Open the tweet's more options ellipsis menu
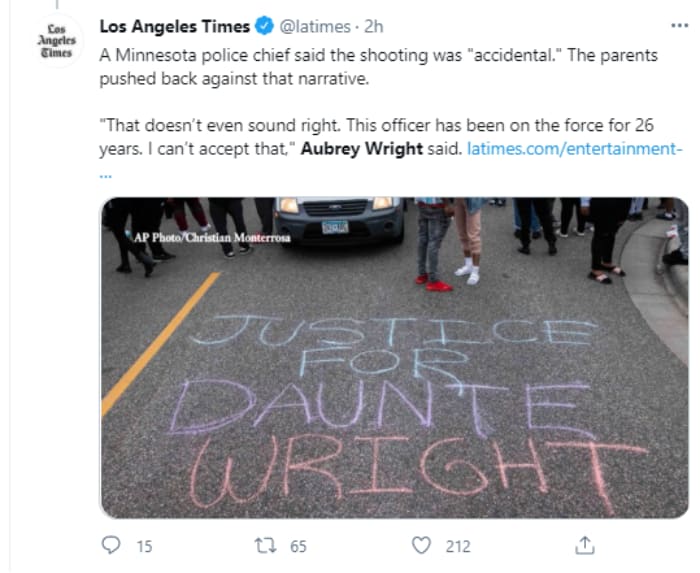Viewport: 700px width, 573px height. 678,26
